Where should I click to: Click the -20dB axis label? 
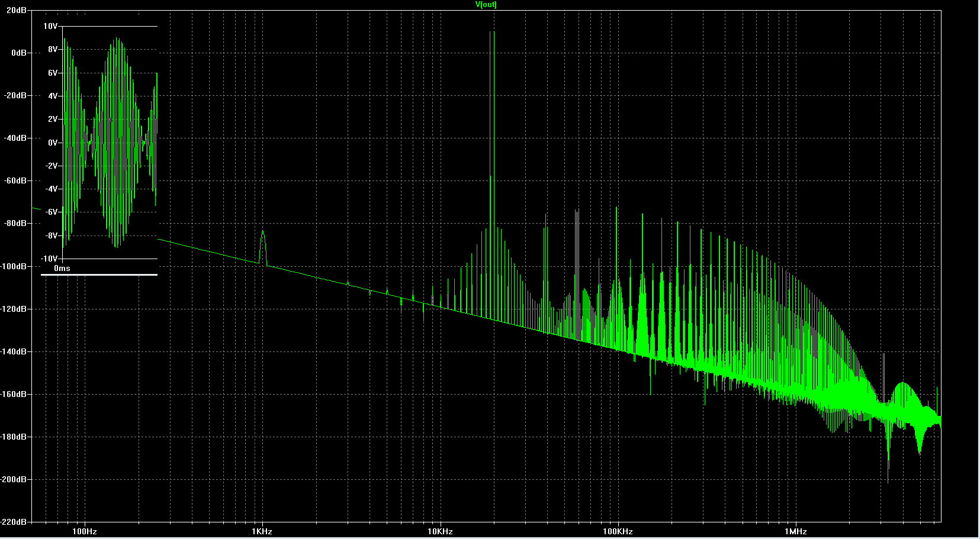(15, 95)
